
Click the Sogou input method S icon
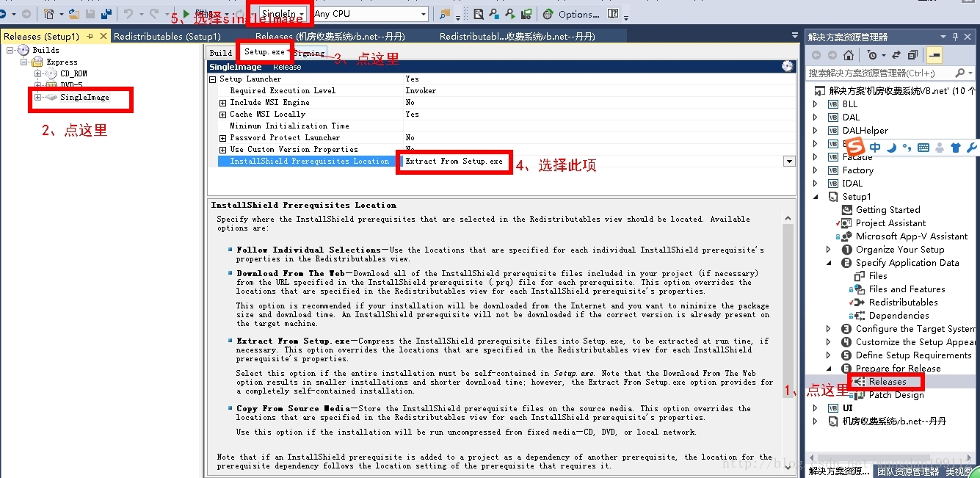click(x=855, y=147)
